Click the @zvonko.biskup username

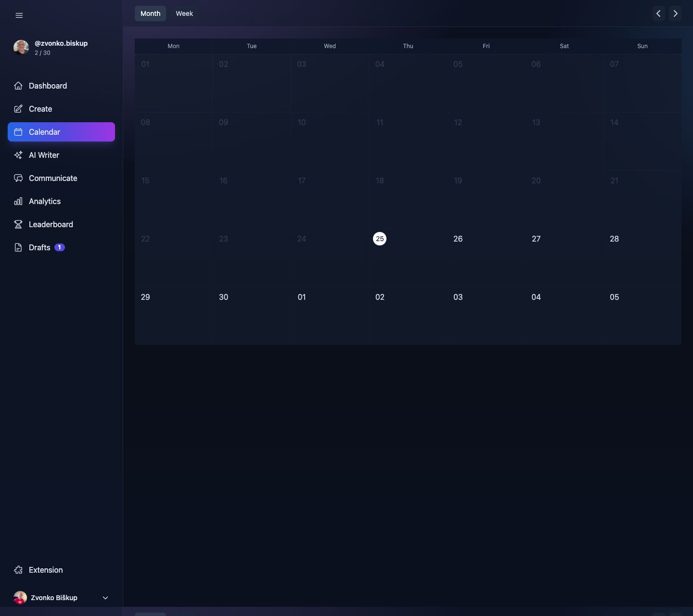click(61, 43)
